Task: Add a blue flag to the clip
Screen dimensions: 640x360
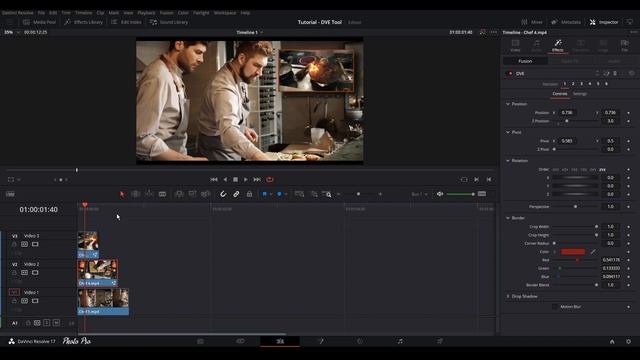Action: 264,194
